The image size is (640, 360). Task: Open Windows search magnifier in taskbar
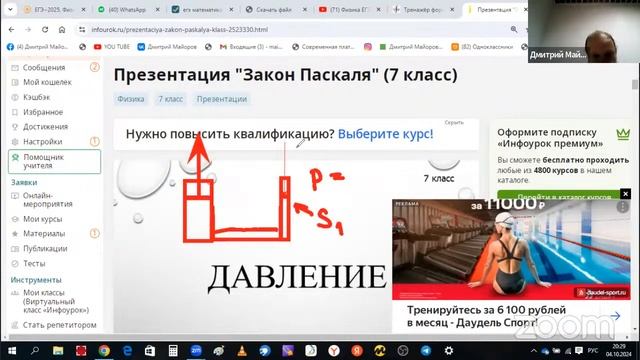pos(35,351)
